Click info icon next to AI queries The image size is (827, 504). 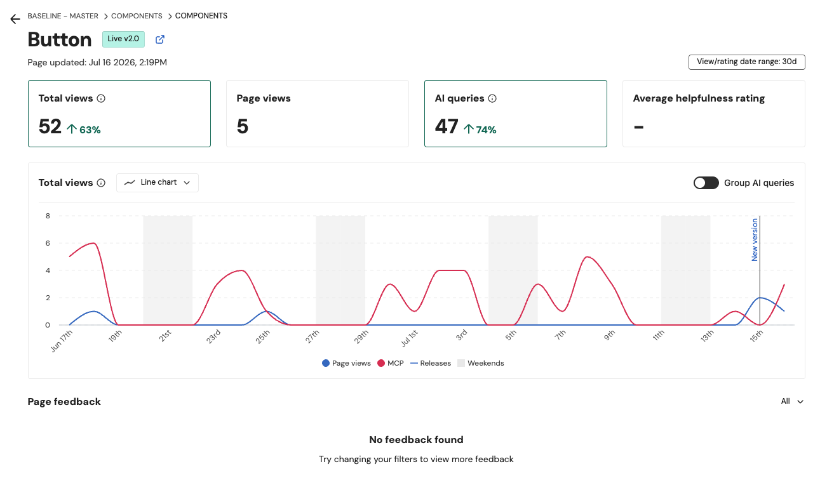492,98
